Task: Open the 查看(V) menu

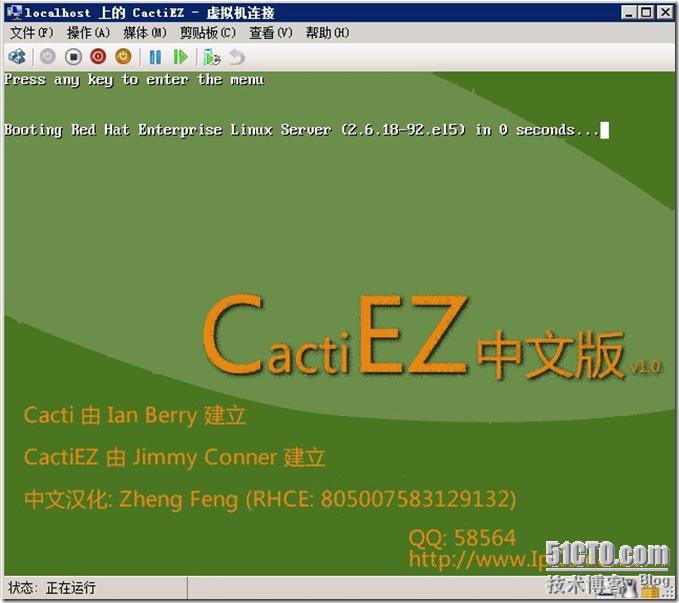Action: coord(271,32)
